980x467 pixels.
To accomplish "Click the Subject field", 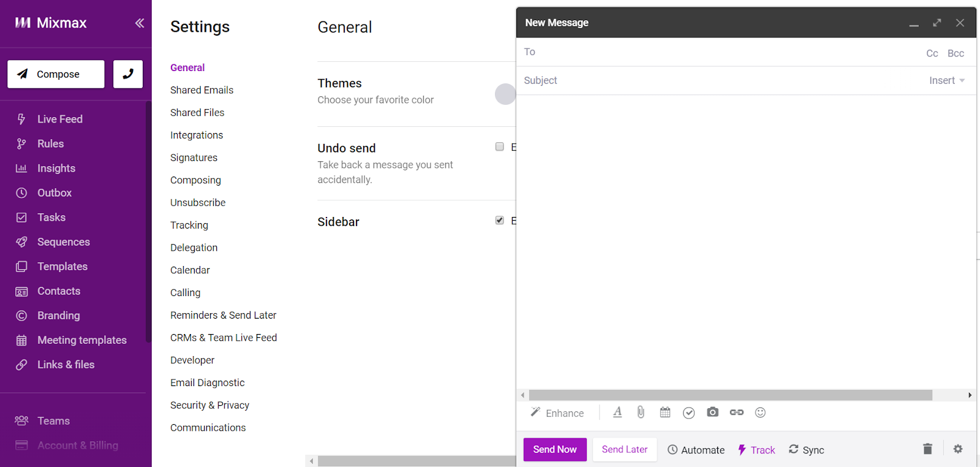I will (723, 80).
